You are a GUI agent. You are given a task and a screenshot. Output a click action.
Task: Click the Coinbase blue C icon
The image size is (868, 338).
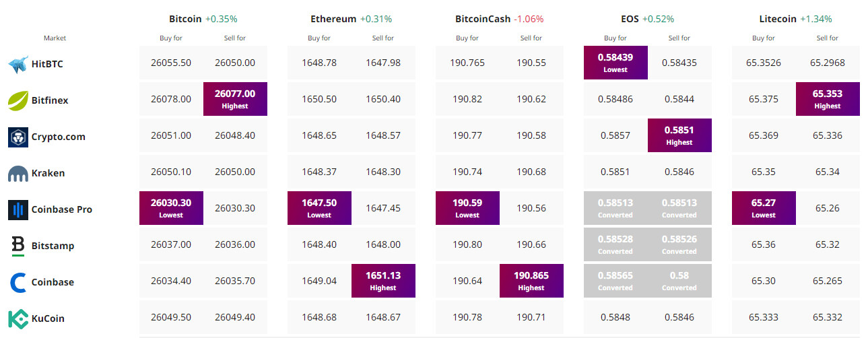point(17,282)
